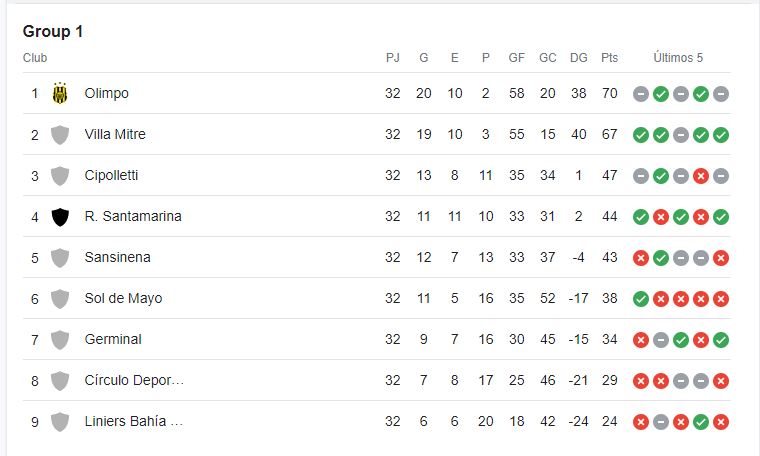Click Villa Mitre's gray draw result icon
This screenshot has width=760, height=456.
(x=681, y=135)
